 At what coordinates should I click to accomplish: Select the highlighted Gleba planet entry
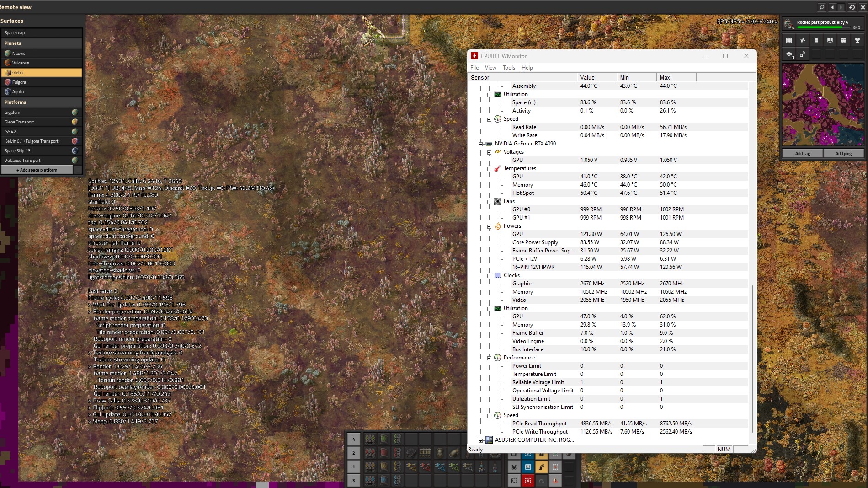pyautogui.click(x=42, y=72)
